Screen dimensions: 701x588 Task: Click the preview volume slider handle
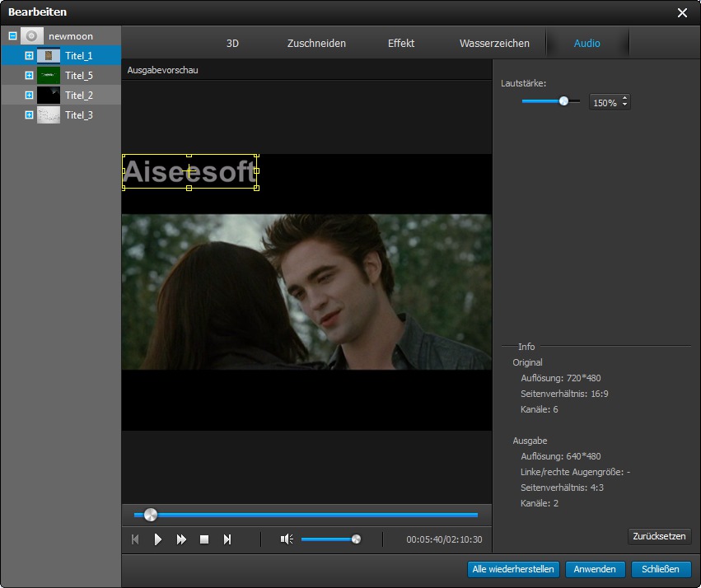coord(357,539)
